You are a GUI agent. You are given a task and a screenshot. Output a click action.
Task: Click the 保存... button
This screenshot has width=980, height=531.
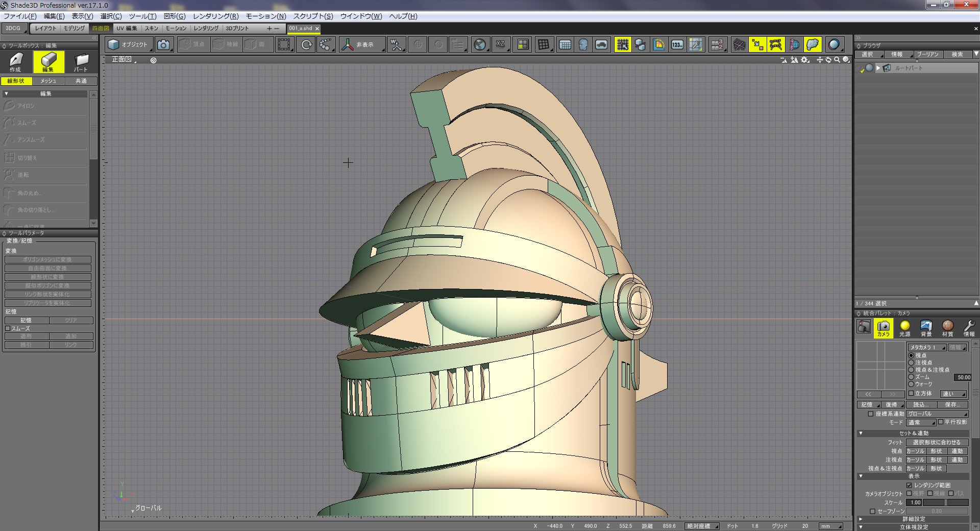[952, 404]
